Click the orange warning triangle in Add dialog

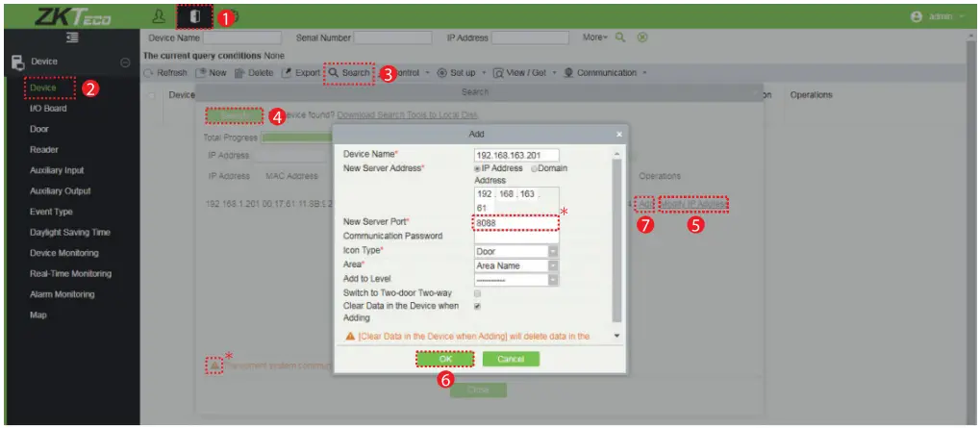point(351,337)
